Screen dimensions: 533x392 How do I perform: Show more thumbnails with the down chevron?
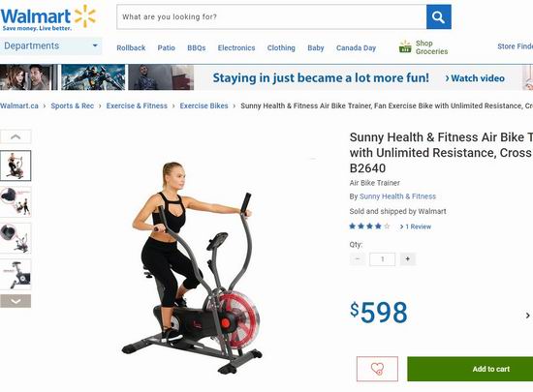16,301
